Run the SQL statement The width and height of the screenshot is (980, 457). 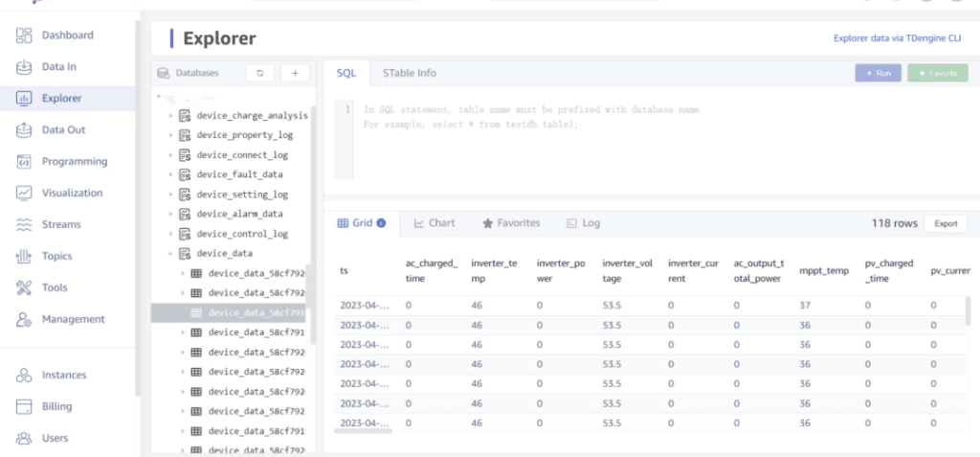pos(878,73)
